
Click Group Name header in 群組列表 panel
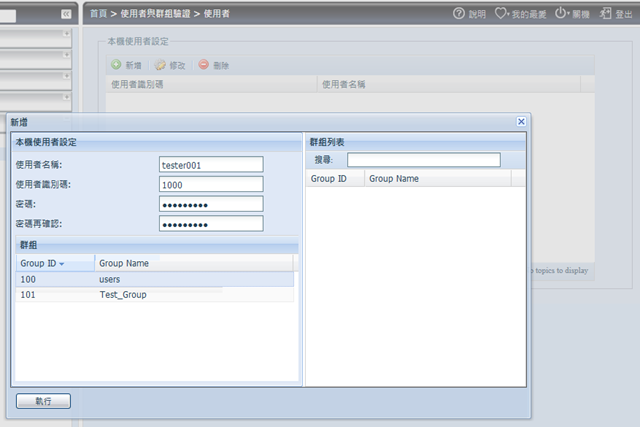click(x=438, y=178)
